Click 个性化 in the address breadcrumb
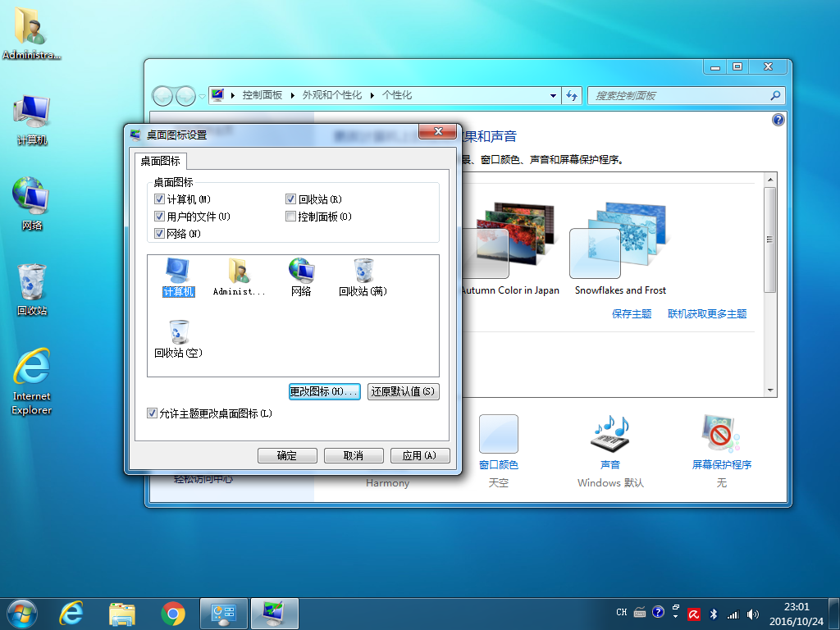 point(397,95)
